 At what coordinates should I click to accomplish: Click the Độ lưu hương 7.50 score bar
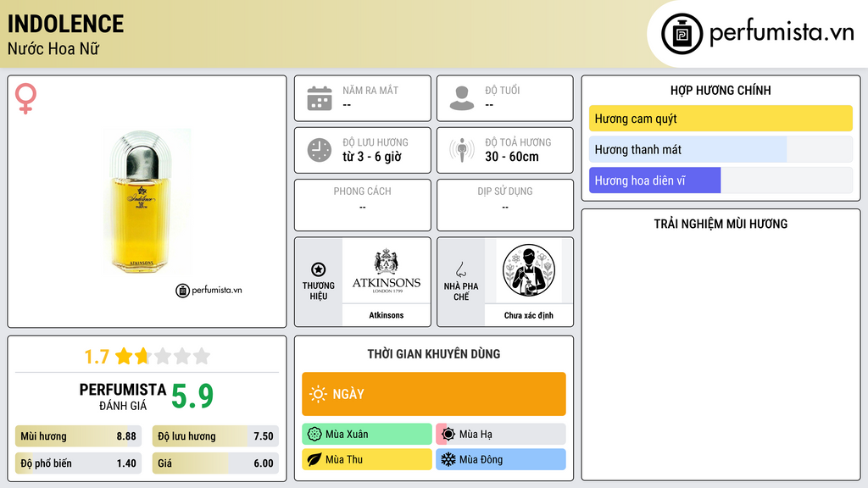click(215, 436)
